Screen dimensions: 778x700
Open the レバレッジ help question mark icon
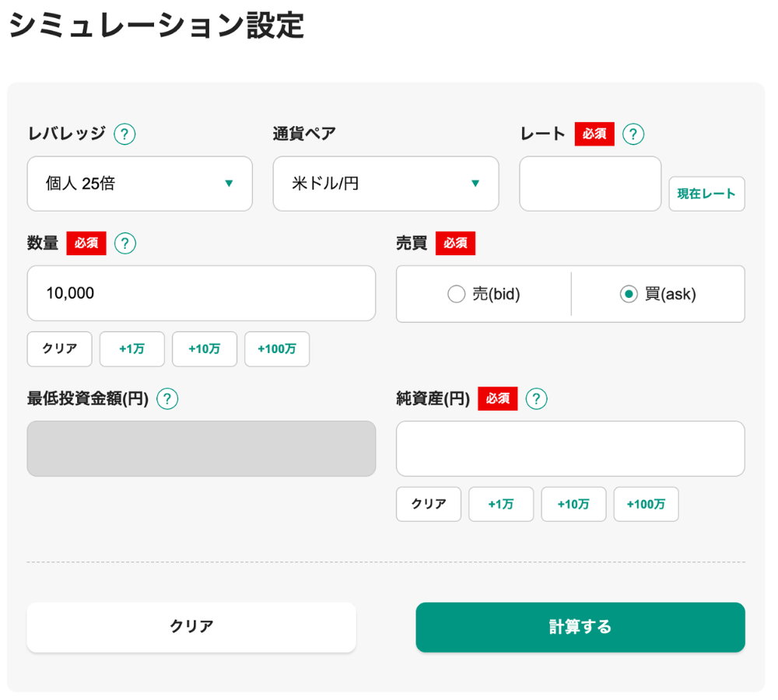point(124,134)
